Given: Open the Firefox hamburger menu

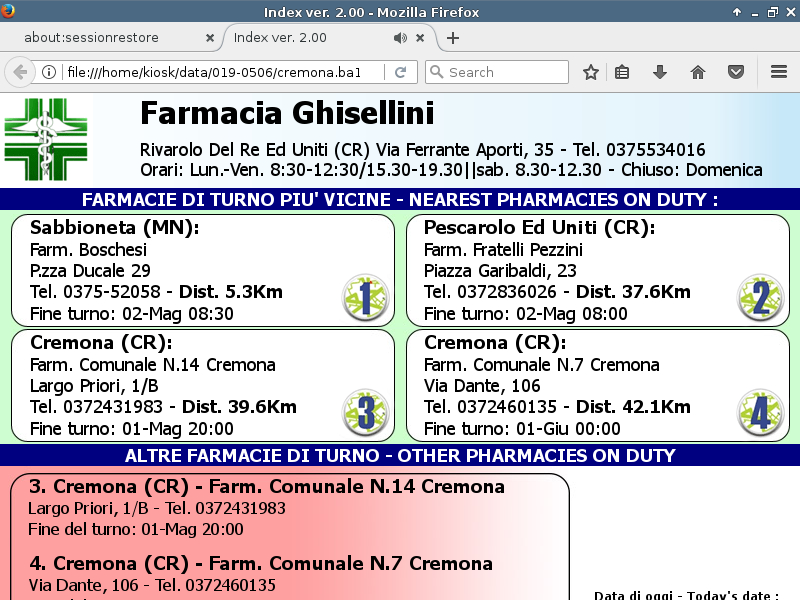Looking at the screenshot, I should pyautogui.click(x=779, y=72).
